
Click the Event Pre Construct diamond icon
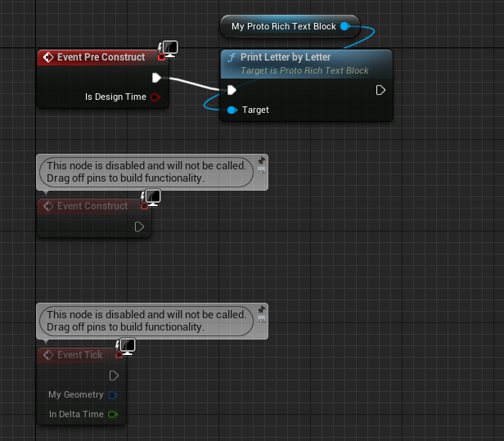(x=48, y=57)
